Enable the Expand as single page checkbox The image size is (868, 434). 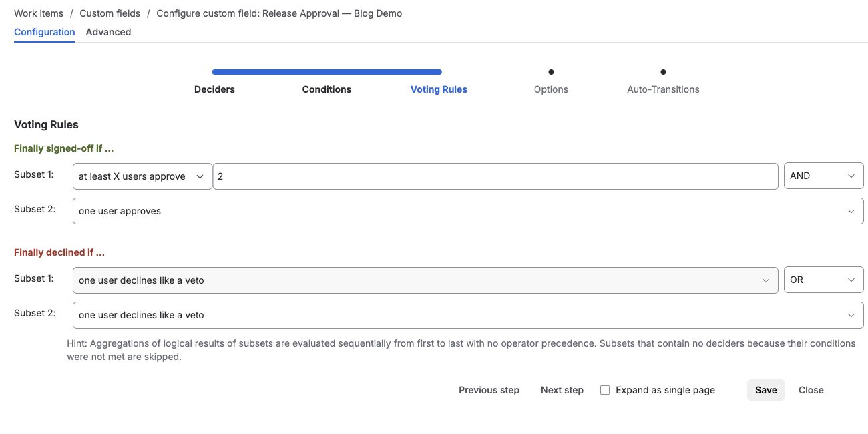point(605,390)
